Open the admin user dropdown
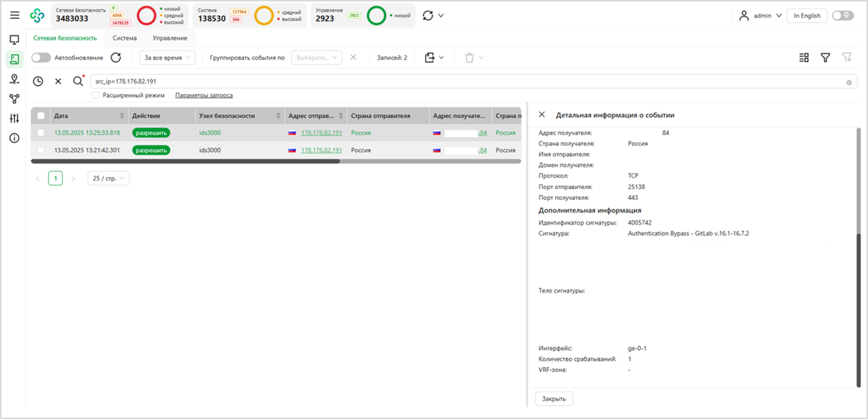This screenshot has height=419, width=868. (x=761, y=15)
